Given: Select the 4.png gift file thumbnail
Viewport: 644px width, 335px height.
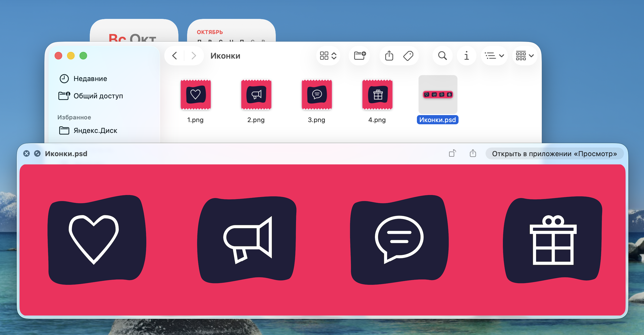Looking at the screenshot, I should pyautogui.click(x=377, y=95).
